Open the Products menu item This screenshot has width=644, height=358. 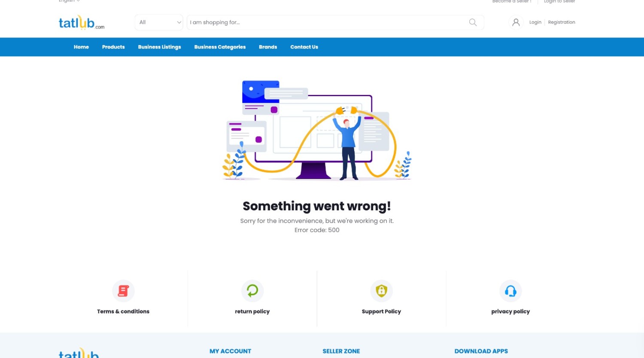click(x=113, y=47)
